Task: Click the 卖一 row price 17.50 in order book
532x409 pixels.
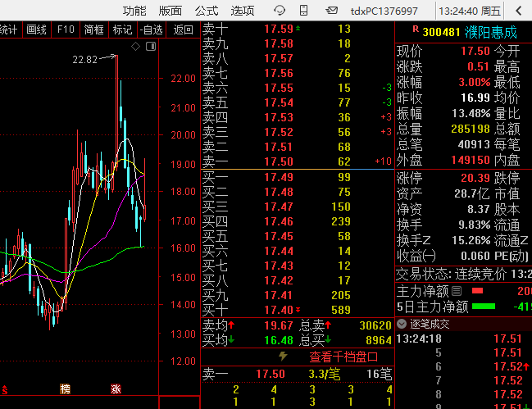Action: [x=279, y=161]
